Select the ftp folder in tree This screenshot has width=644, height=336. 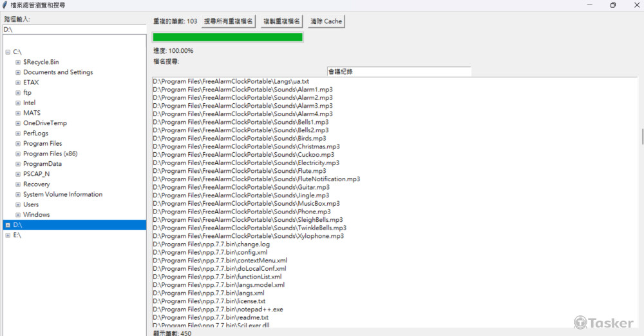(27, 92)
